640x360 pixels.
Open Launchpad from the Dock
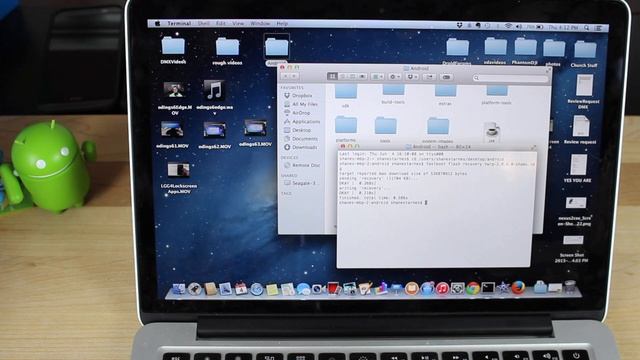click(x=194, y=289)
